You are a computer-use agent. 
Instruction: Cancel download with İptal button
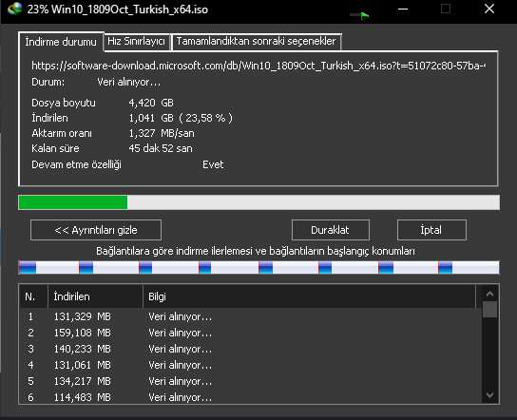[x=431, y=230]
